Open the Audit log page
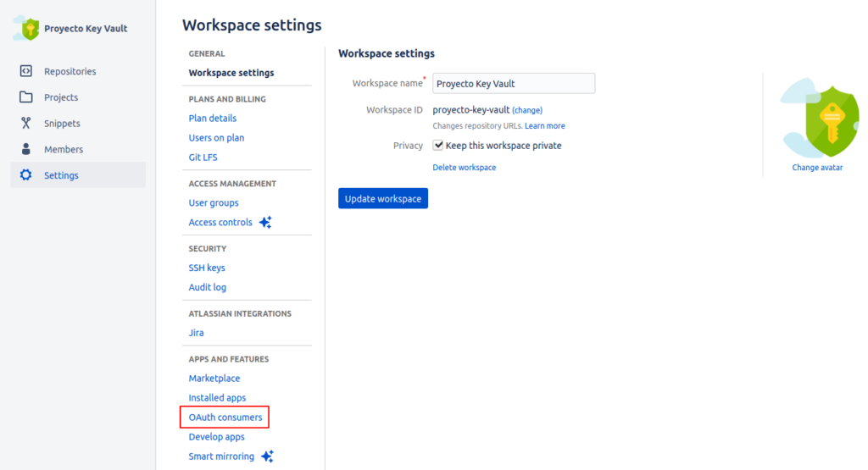Screen dimensions: 868x470 pos(208,287)
